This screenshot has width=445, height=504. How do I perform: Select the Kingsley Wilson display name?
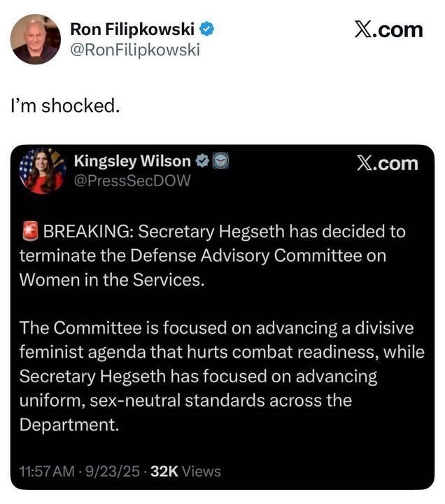coord(132,161)
